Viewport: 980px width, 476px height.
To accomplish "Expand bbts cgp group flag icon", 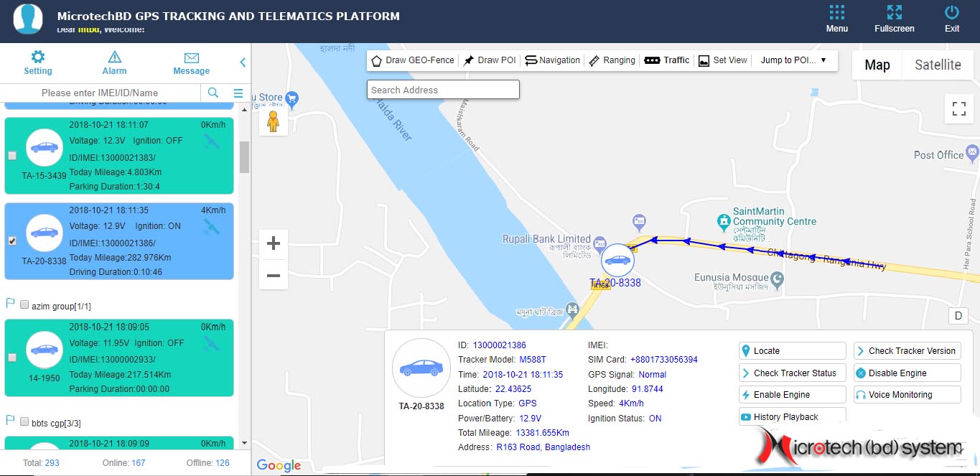I will [10, 421].
